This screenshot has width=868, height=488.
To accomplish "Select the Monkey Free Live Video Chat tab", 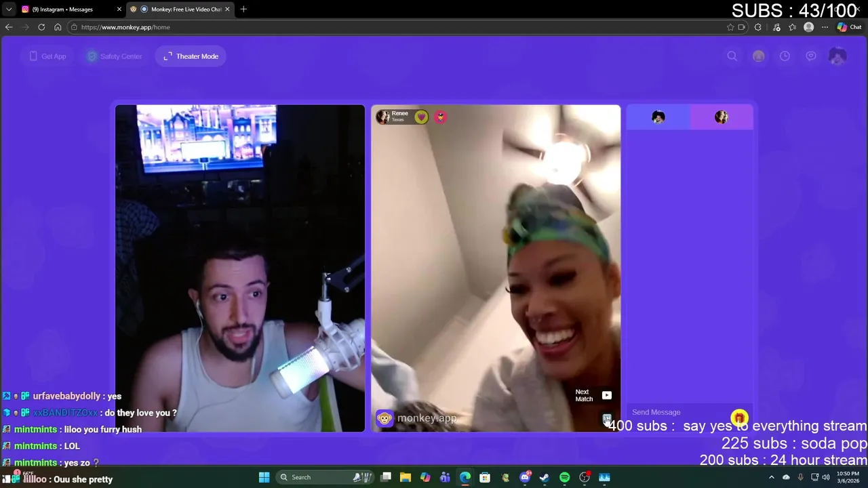I will pyautogui.click(x=182, y=9).
